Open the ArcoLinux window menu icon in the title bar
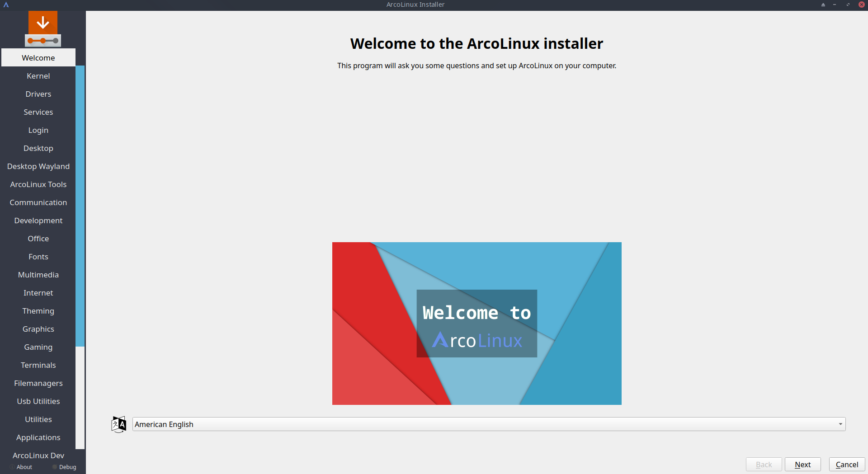The image size is (868, 474). (6, 5)
